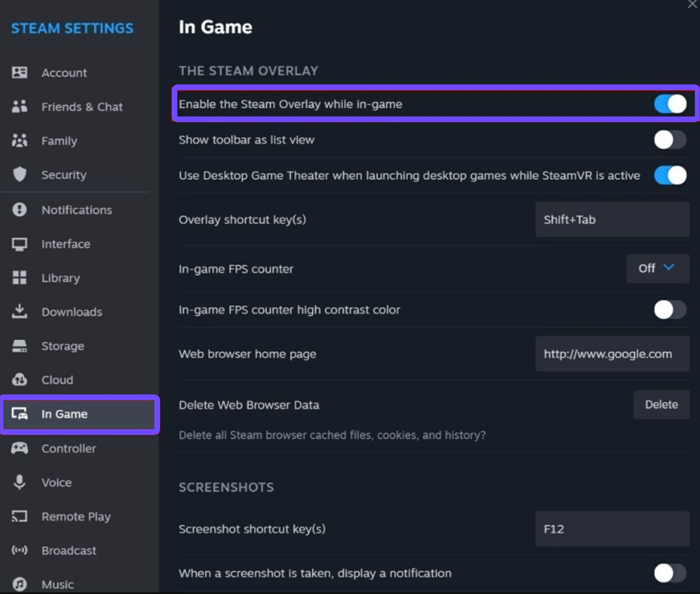Open the In-game FPS counter dropdown
The height and width of the screenshot is (594, 700).
click(x=658, y=268)
